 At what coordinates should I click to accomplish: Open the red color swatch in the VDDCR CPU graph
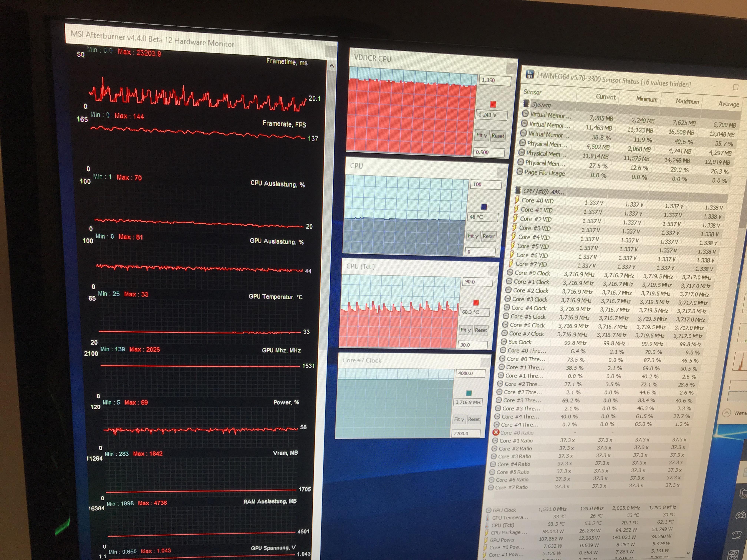(493, 104)
